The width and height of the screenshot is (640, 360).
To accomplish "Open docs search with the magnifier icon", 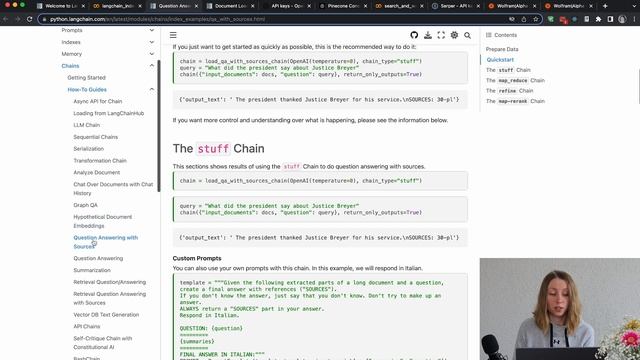I will coord(467,36).
